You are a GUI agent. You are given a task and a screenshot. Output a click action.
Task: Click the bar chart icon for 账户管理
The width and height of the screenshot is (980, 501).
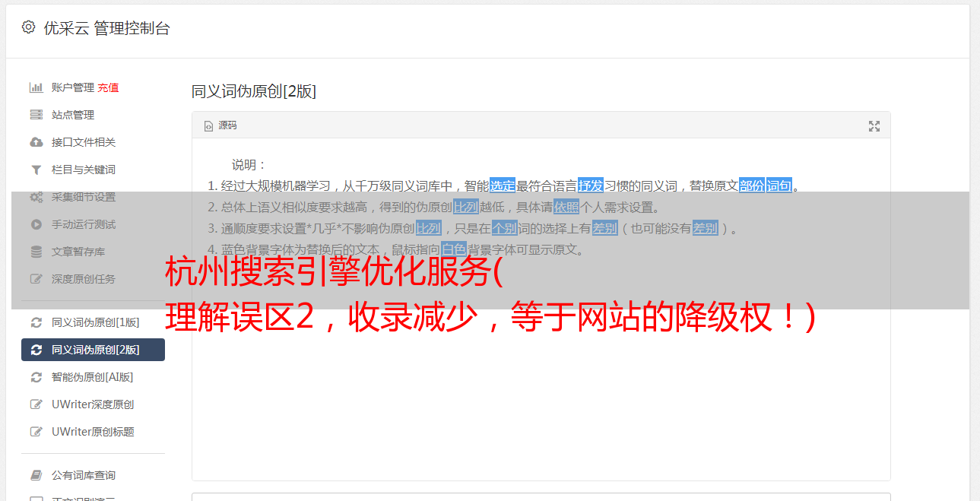coord(36,87)
